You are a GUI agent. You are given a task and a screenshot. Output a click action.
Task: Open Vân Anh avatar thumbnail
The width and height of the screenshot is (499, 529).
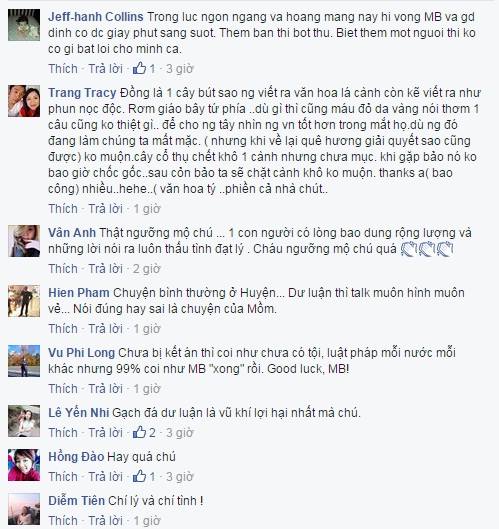[x=24, y=241]
